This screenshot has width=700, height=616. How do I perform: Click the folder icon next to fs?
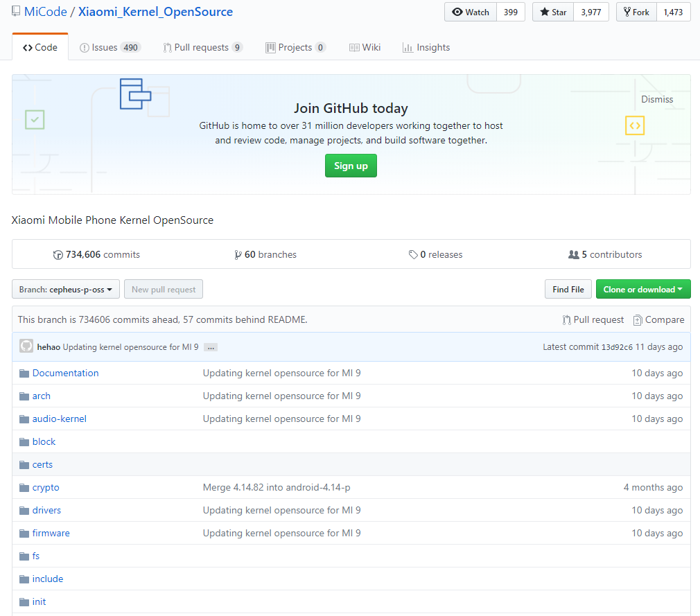point(24,556)
